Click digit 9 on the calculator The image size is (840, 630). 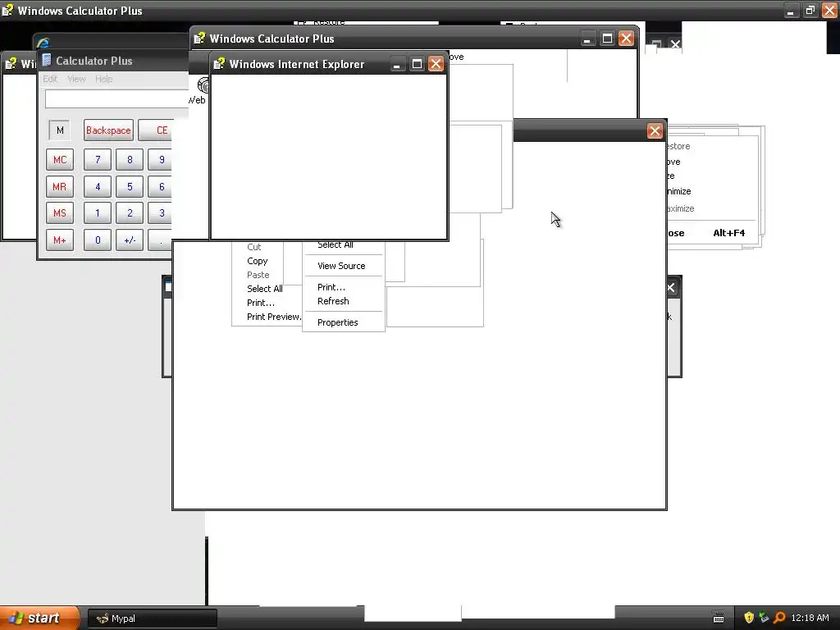pyautogui.click(x=160, y=160)
